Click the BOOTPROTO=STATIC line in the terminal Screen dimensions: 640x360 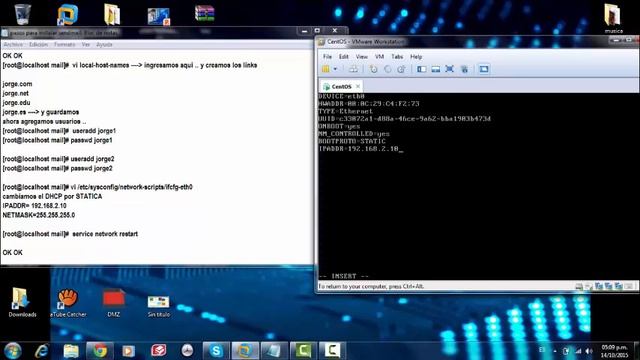(x=352, y=141)
